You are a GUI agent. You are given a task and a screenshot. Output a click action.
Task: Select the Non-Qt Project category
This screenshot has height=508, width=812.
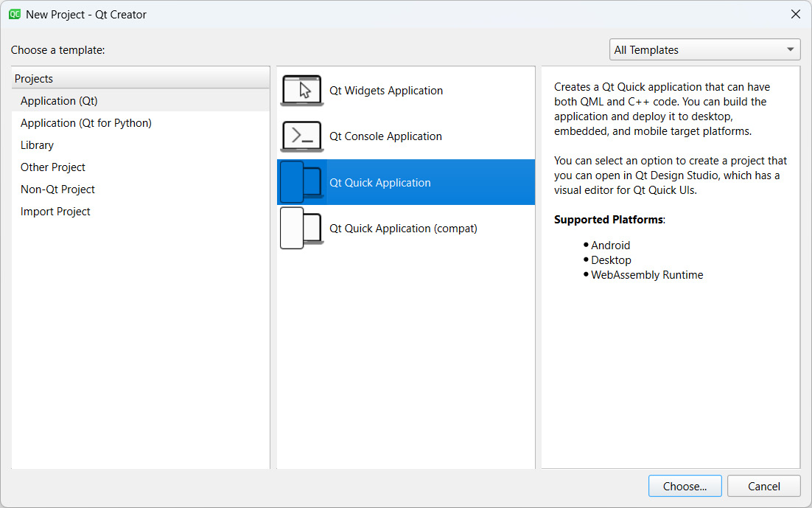140,189
